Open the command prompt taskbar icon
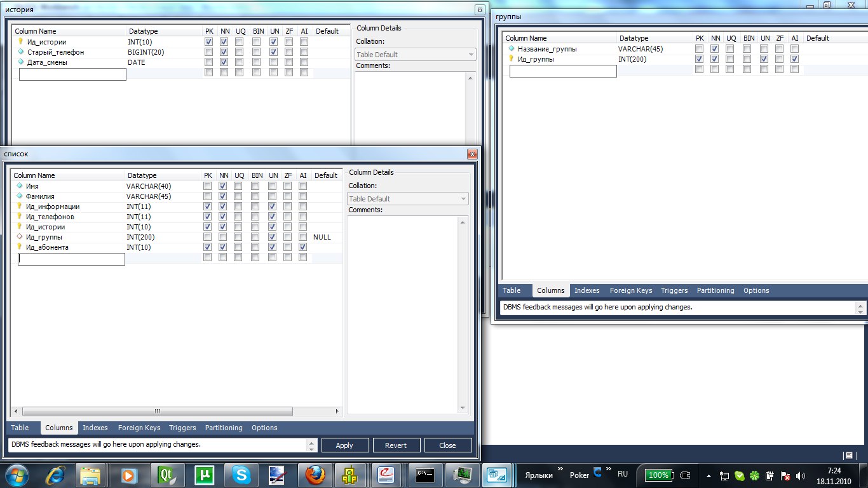 (x=424, y=475)
